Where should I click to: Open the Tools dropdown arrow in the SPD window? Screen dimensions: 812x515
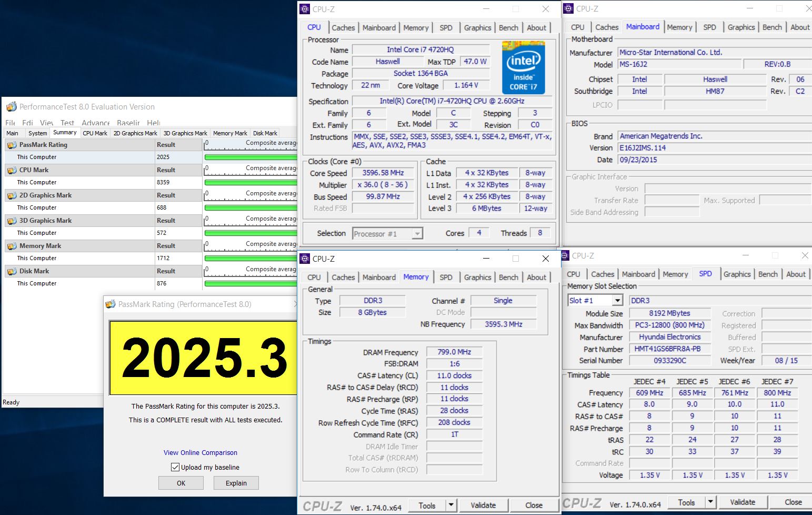pyautogui.click(x=710, y=502)
